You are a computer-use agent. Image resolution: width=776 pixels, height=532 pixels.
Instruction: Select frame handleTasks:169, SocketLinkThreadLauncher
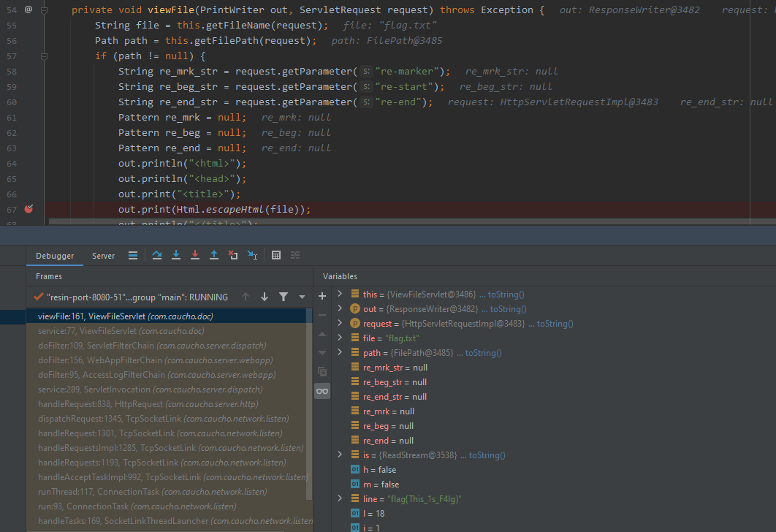pyautogui.click(x=167, y=521)
